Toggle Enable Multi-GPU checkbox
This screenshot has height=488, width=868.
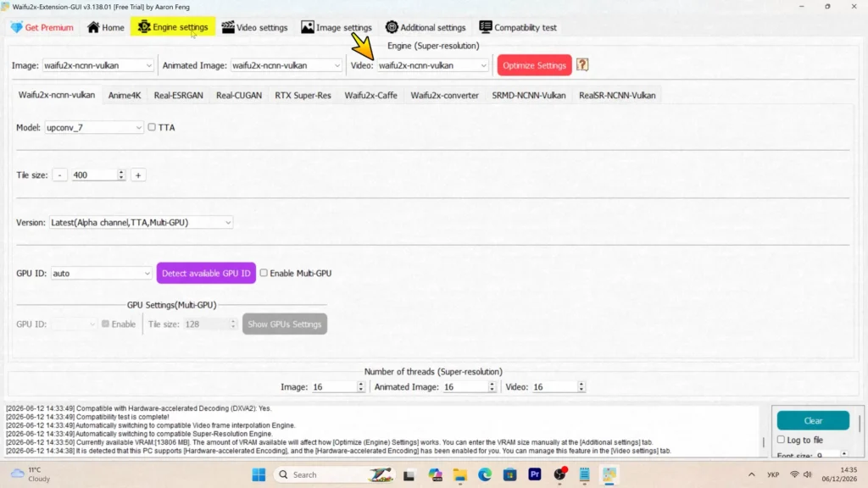[x=264, y=273]
